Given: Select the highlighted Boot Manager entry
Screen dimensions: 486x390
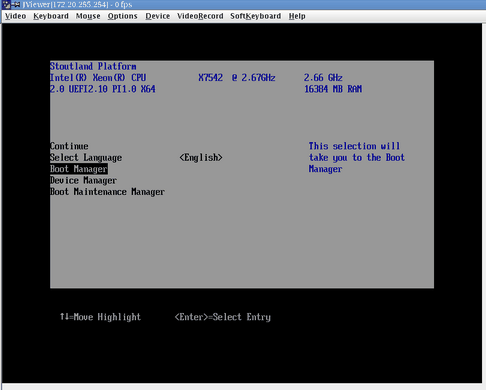Looking at the screenshot, I should (x=79, y=169).
